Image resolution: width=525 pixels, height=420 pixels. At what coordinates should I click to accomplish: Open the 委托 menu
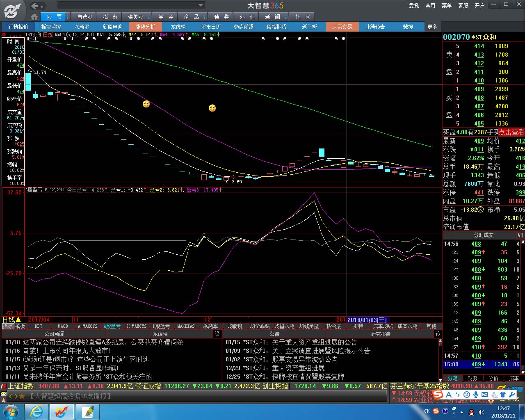click(x=414, y=5)
